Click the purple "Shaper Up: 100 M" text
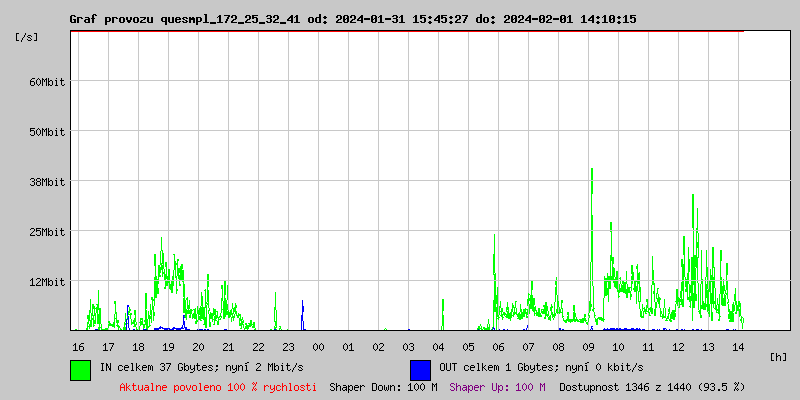The height and width of the screenshot is (400, 800). (x=497, y=387)
